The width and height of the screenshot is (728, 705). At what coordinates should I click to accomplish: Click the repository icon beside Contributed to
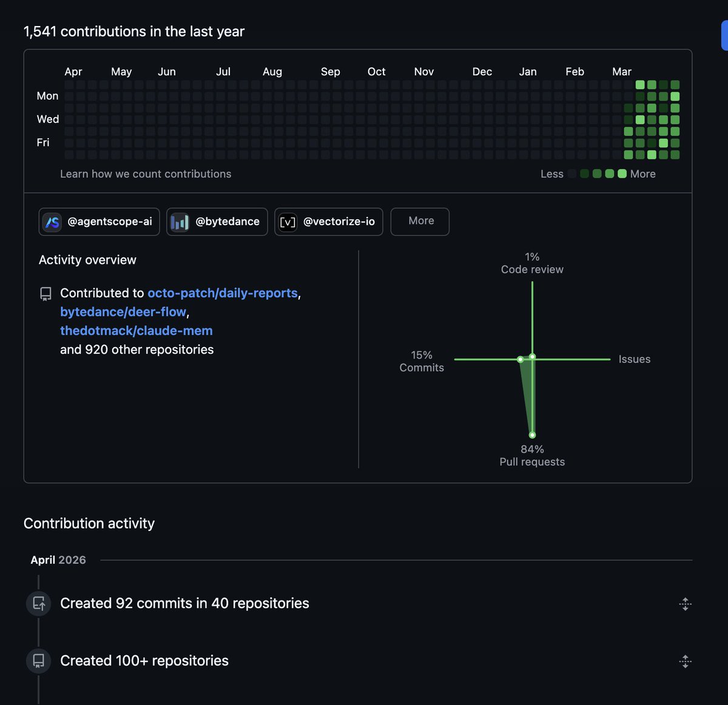[45, 294]
